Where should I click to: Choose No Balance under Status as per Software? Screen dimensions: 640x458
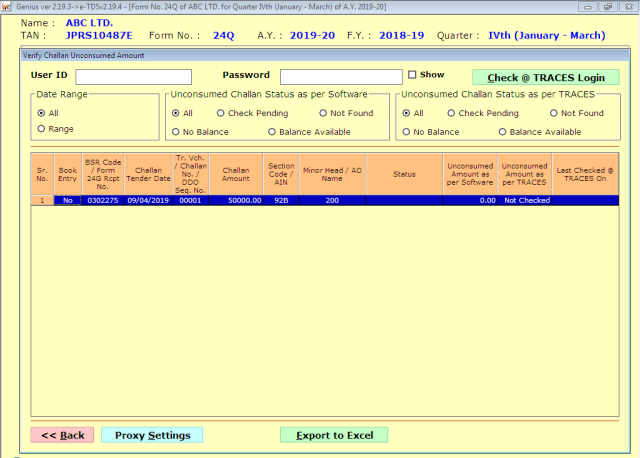tap(176, 132)
